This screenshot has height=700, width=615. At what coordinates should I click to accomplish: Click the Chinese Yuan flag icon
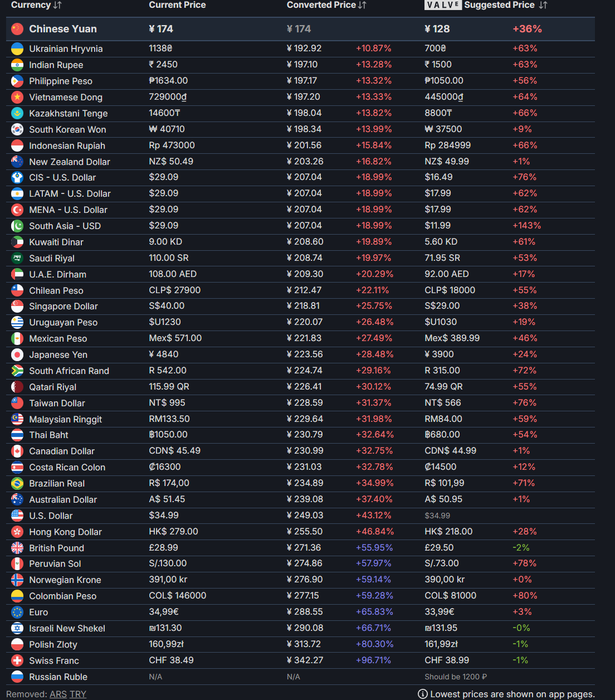click(17, 29)
